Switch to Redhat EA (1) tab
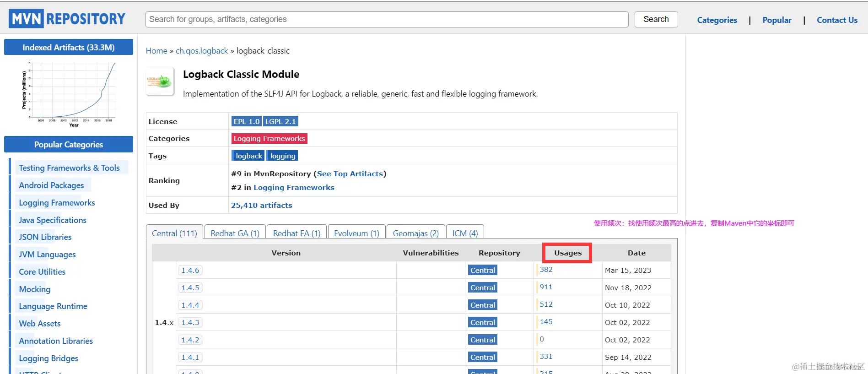Screen dimensions: 868x374 click(x=297, y=233)
